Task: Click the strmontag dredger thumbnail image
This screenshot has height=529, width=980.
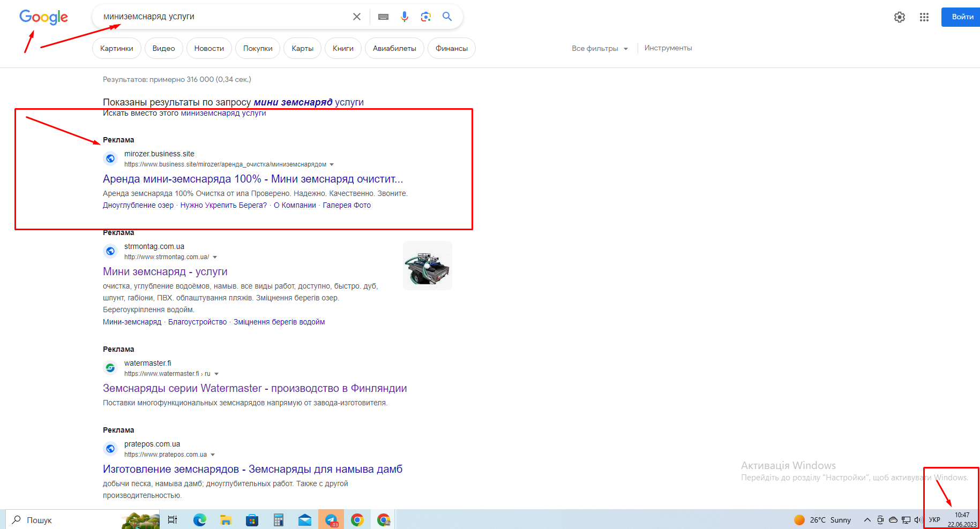Action: click(x=428, y=266)
